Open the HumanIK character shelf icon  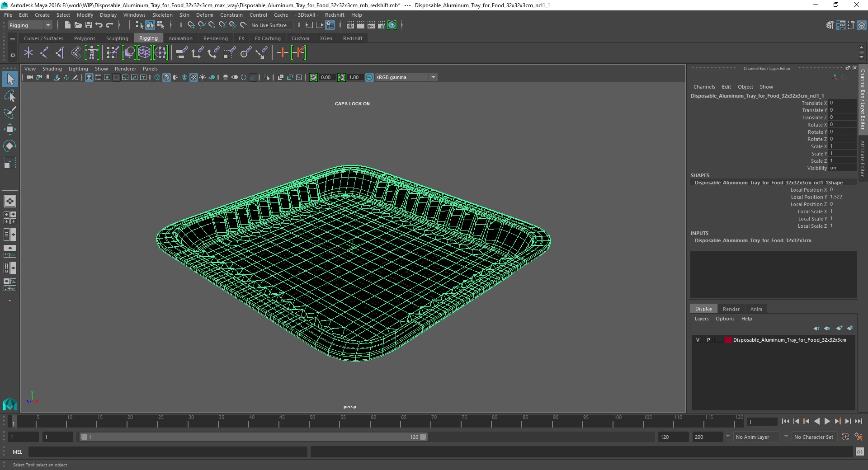click(92, 53)
